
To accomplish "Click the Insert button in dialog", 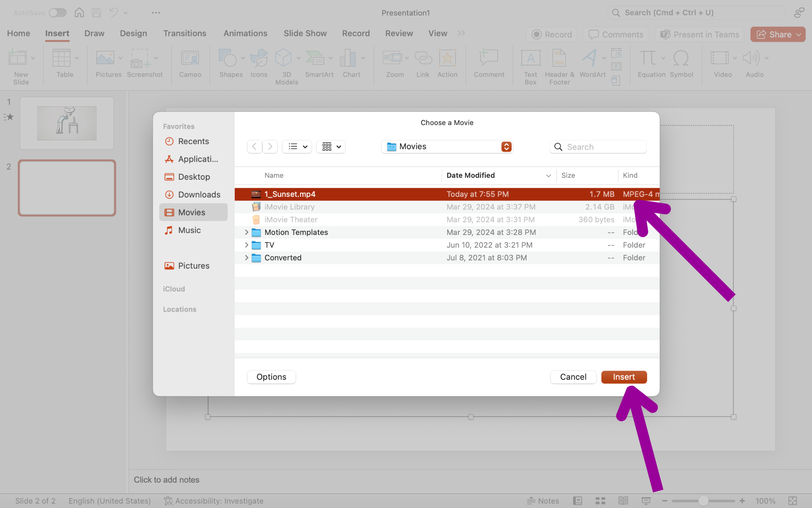I will point(624,377).
